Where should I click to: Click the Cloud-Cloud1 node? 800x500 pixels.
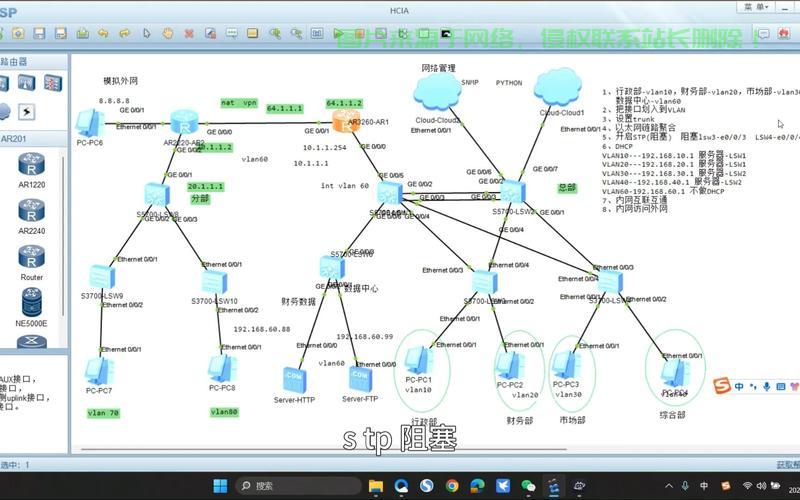[558, 87]
